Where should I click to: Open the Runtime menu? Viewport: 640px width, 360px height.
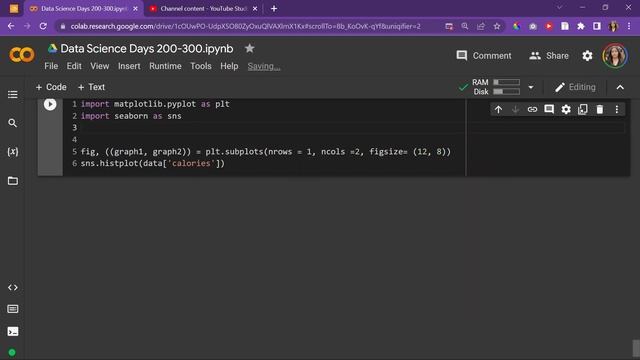click(165, 66)
